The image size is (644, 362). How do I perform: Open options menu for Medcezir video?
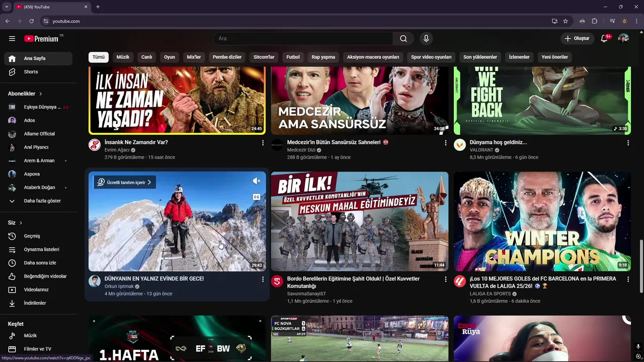pyautogui.click(x=445, y=143)
